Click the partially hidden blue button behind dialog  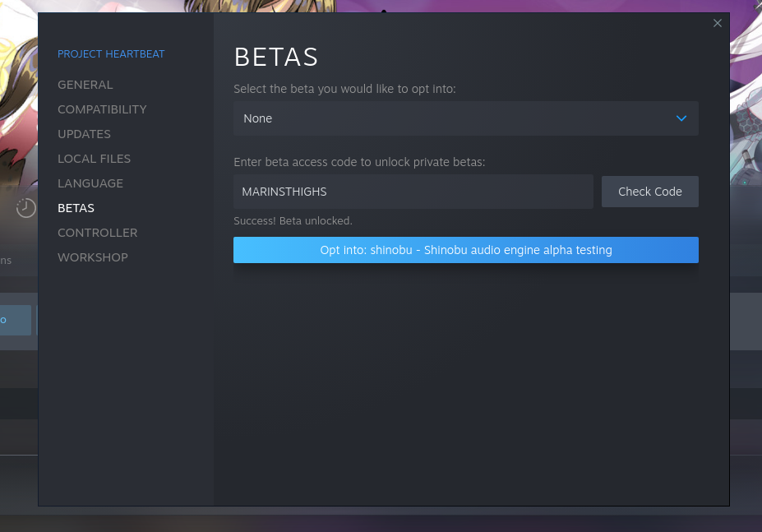click(16, 320)
